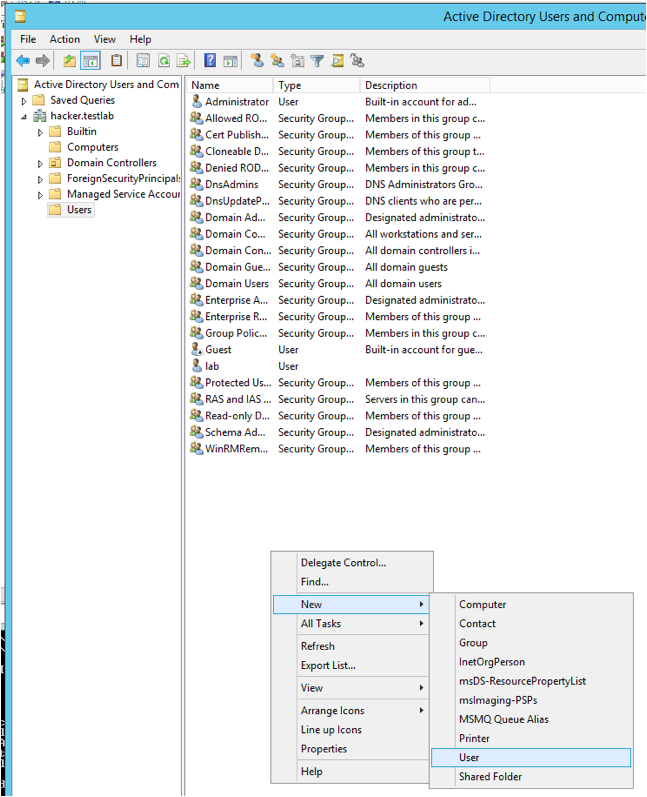Select the Enterprise A... group row
Screen dimensions: 647x797
[338, 300]
